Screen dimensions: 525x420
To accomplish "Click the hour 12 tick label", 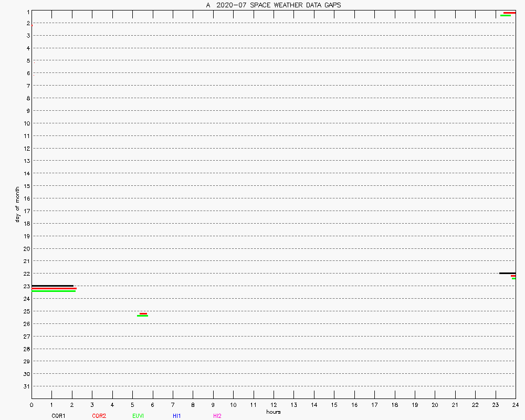I will click(274, 405).
